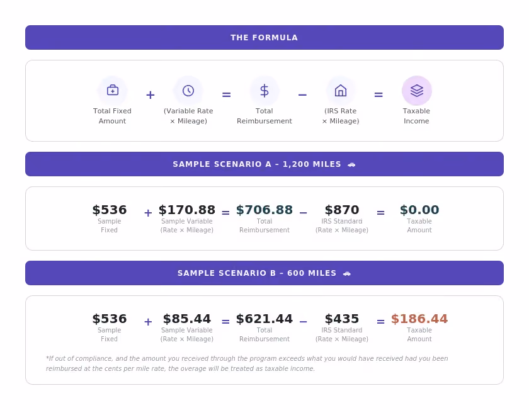529x420 pixels.
Task: Click the red $186.44 taxable amount
Action: click(419, 319)
